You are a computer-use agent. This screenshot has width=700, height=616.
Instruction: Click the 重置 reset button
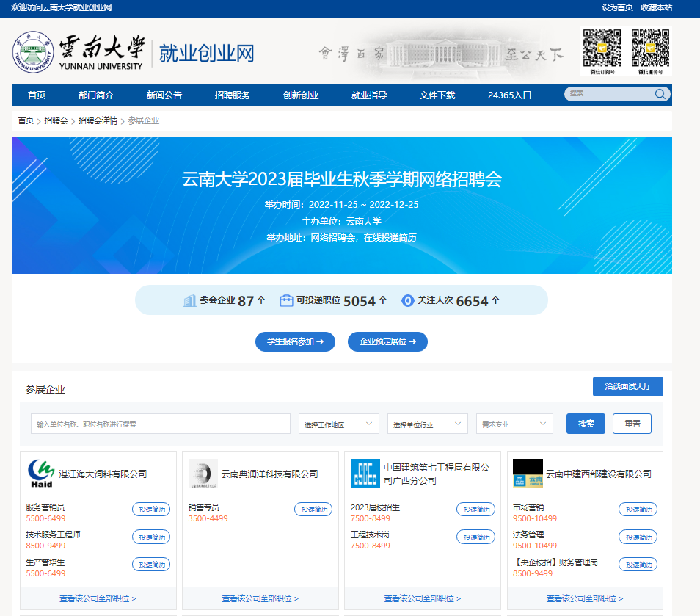coord(632,424)
